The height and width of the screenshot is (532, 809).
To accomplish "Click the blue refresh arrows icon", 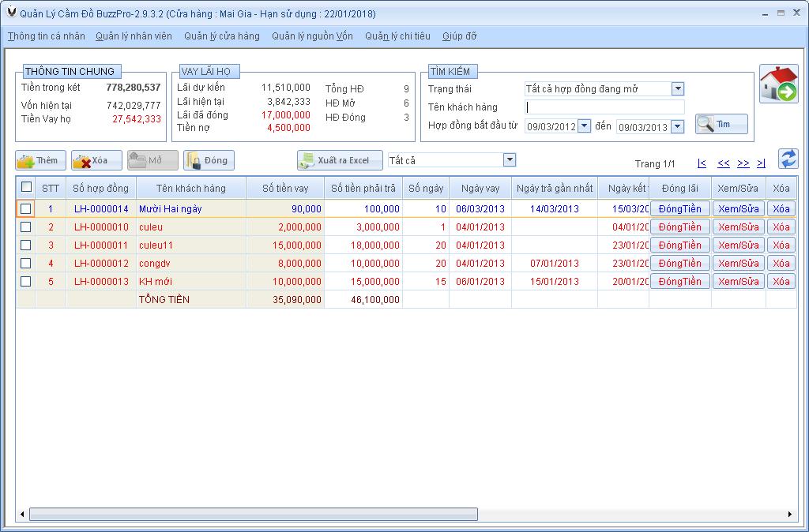I will coord(788,159).
